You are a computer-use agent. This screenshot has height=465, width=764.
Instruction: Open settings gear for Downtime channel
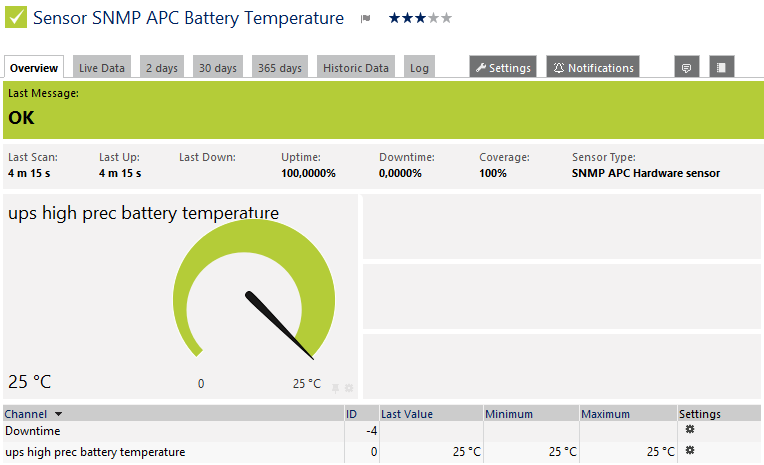coord(689,429)
